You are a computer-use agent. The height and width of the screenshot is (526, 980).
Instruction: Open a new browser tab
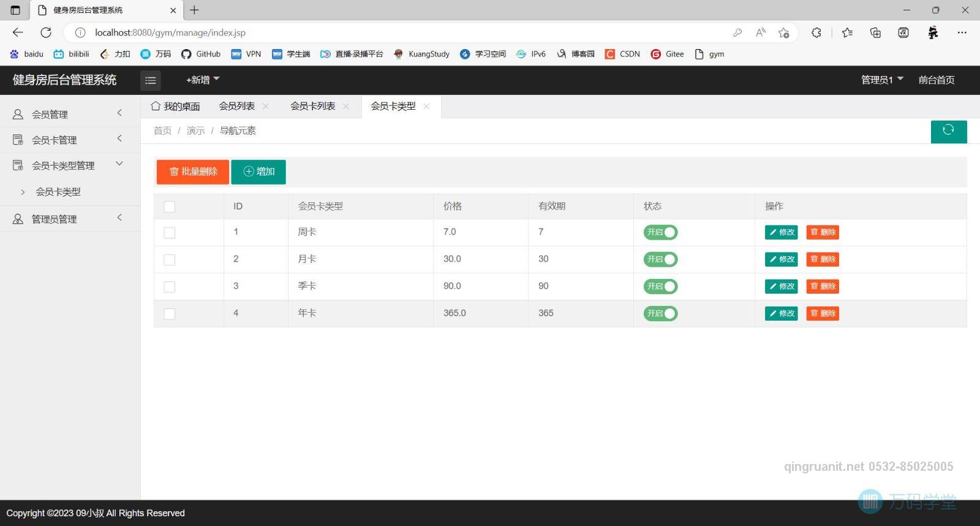coord(194,10)
